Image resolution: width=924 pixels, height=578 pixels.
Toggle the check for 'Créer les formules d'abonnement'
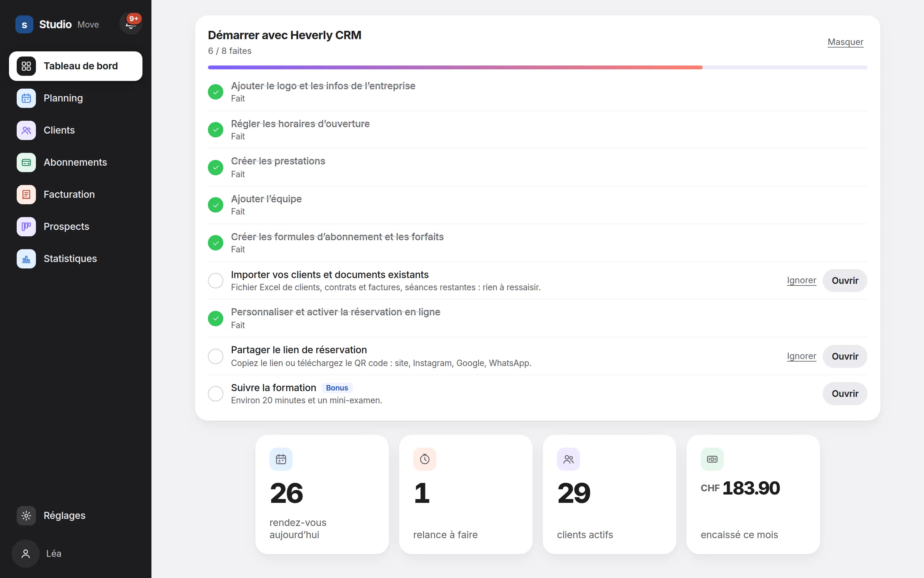click(216, 243)
